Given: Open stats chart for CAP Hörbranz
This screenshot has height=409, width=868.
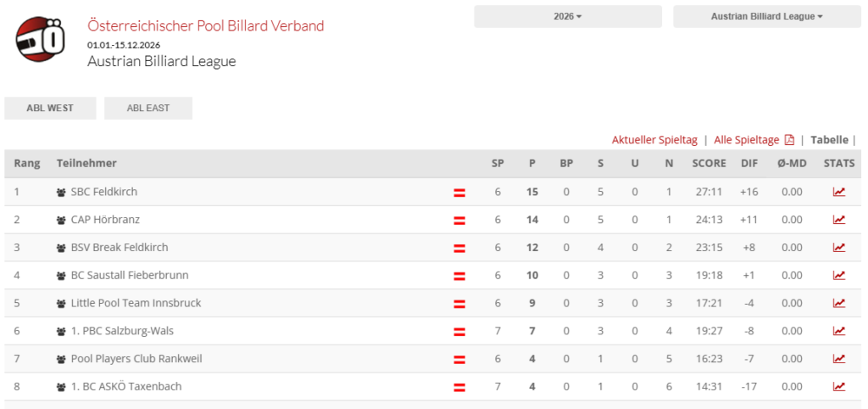Looking at the screenshot, I should point(839,220).
